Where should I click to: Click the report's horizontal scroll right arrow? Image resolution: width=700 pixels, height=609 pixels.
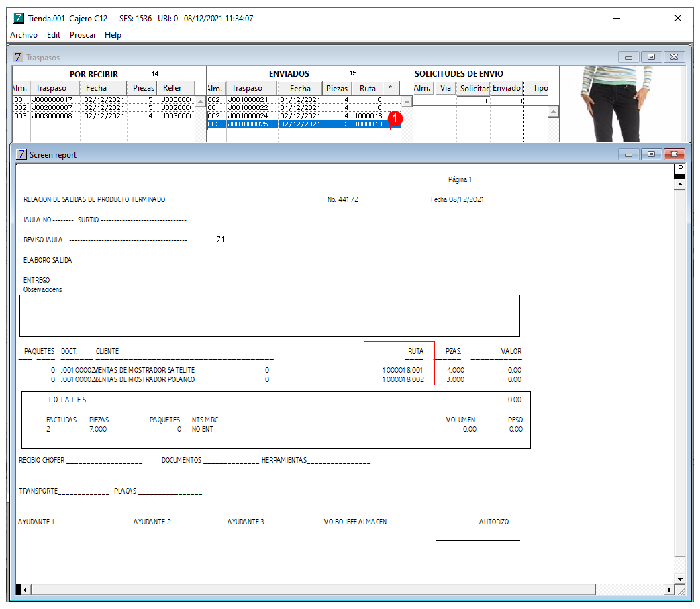point(669,590)
